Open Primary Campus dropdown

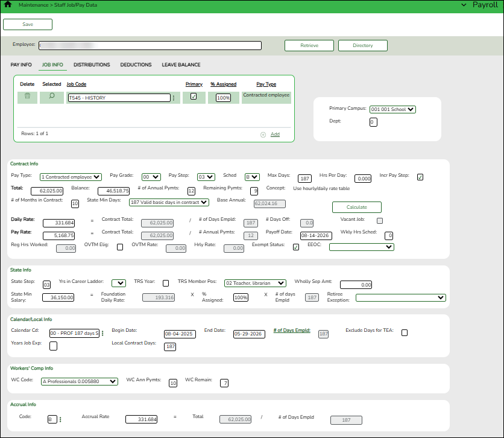pos(393,109)
